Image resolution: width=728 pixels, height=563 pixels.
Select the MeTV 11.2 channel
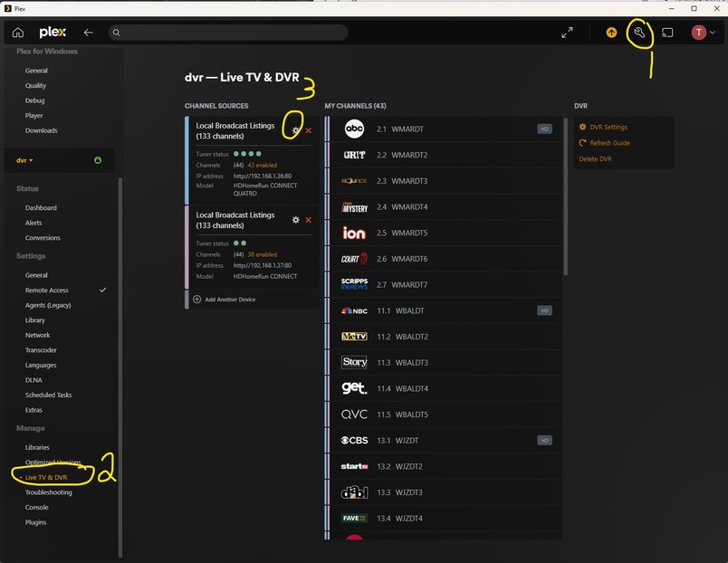click(443, 337)
